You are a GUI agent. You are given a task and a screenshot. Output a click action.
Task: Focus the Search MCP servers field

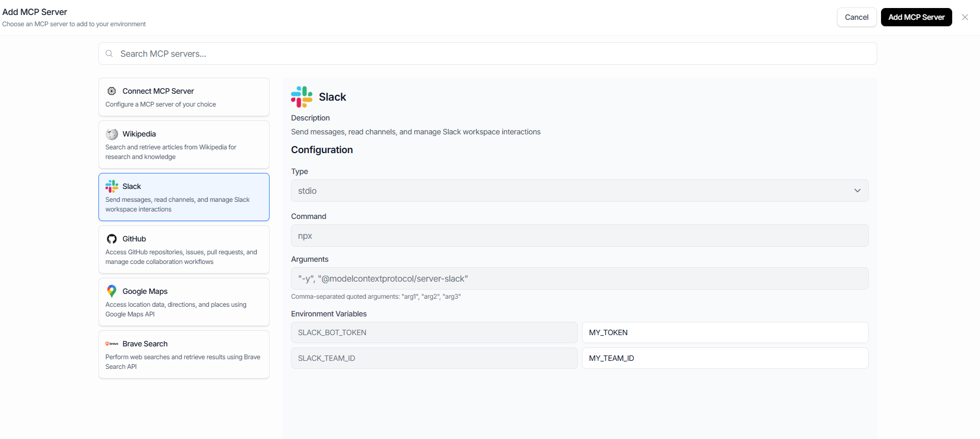coord(487,54)
